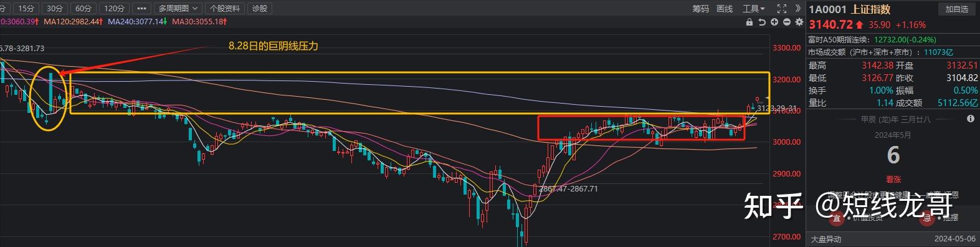Click the calendar info icon
The width and height of the screenshot is (980, 247).
(x=971, y=119)
